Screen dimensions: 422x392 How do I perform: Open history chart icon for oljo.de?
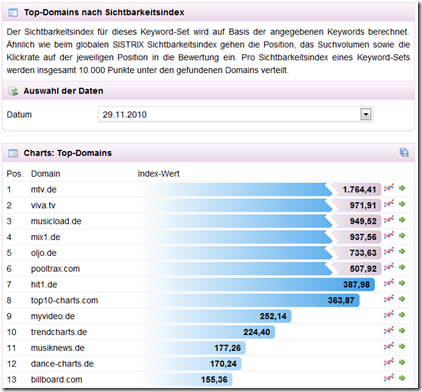389,251
